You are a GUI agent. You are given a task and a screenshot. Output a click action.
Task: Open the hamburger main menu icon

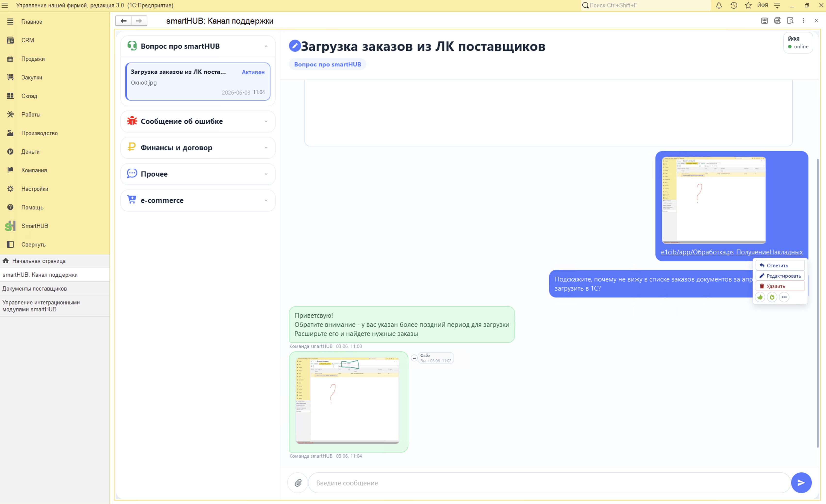pos(5,5)
